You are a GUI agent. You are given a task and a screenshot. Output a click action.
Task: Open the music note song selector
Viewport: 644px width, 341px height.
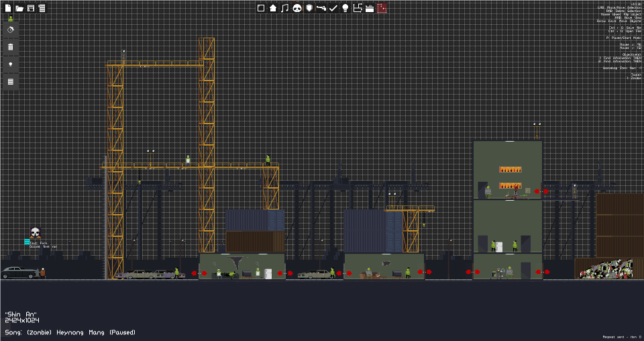click(285, 8)
